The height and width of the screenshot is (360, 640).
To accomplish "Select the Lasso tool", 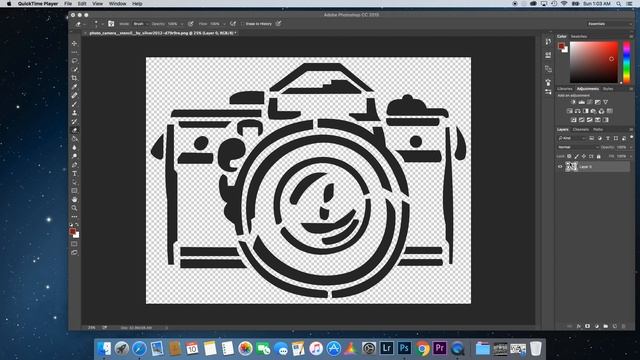I will (x=74, y=61).
